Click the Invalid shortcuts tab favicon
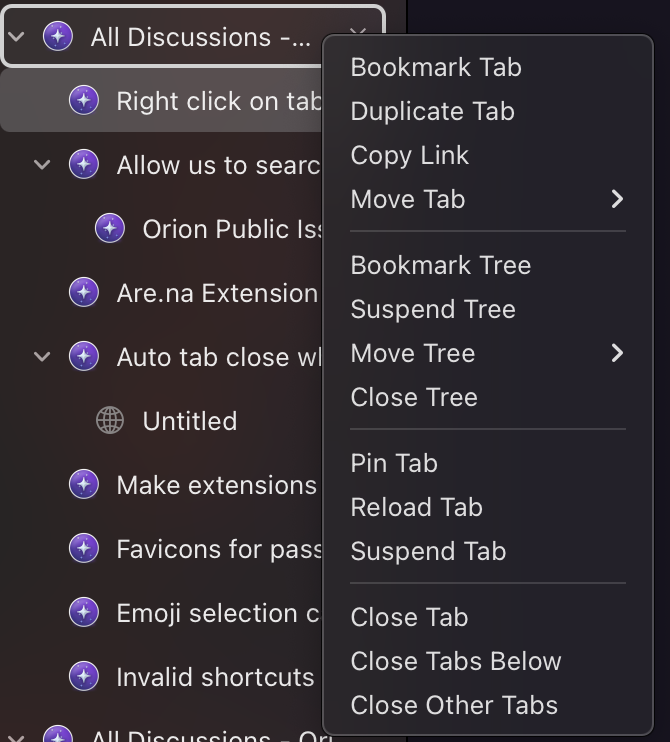Viewport: 670px width, 742px height. (x=84, y=677)
